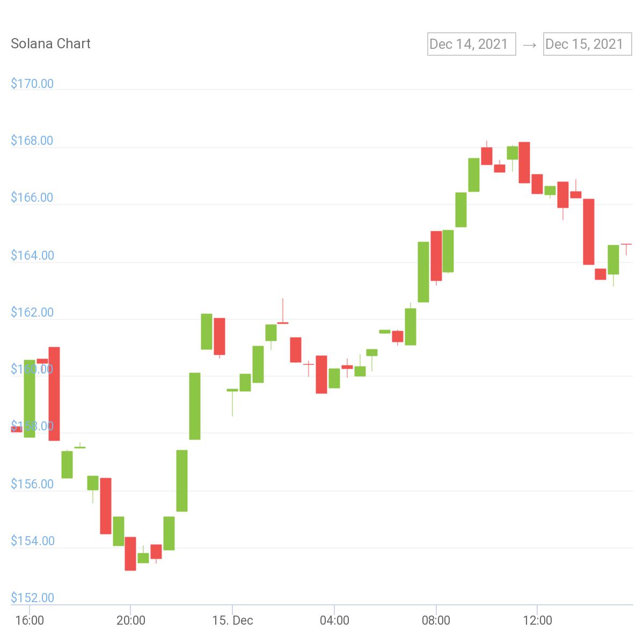Click the arrow between the date fields
This screenshot has width=644, height=644.
coord(529,45)
